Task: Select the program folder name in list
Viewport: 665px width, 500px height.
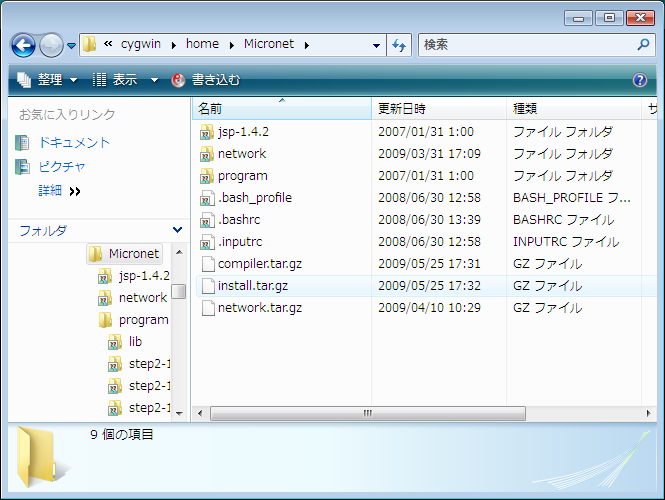Action: 243,176
